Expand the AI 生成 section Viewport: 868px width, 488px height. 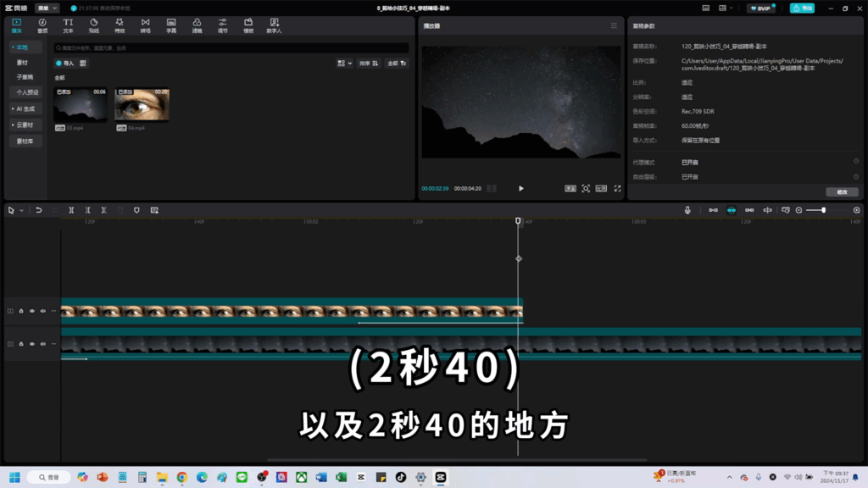click(24, 109)
